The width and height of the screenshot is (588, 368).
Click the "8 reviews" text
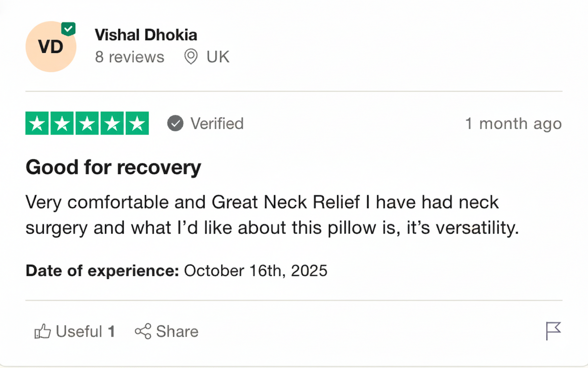point(129,57)
